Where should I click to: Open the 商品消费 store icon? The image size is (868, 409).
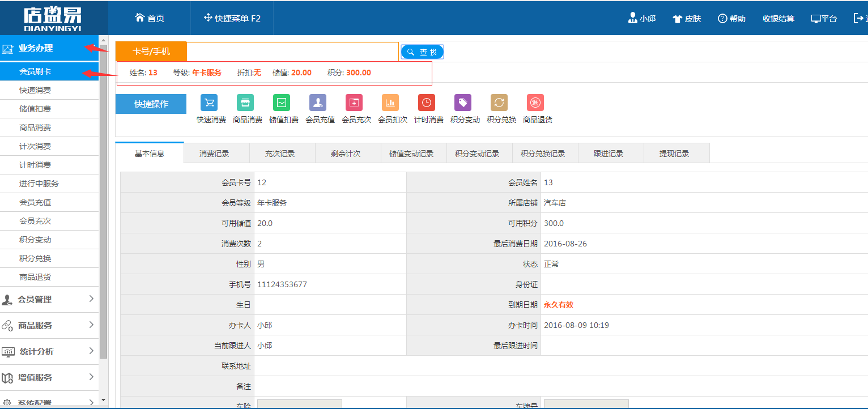(x=245, y=103)
